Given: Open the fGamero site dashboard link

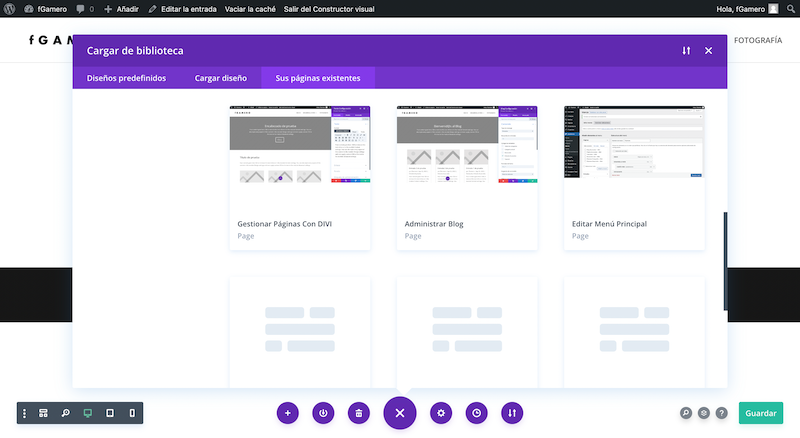Looking at the screenshot, I should coord(45,9).
